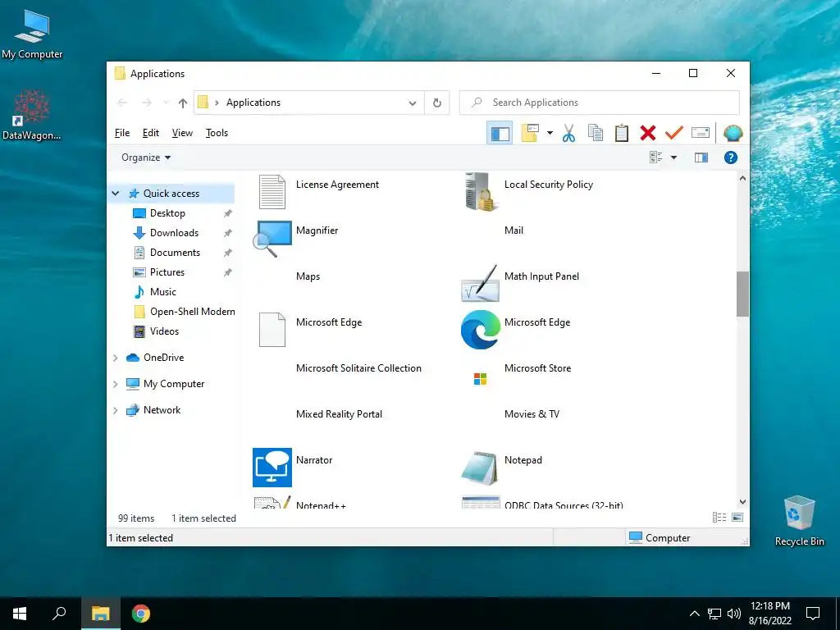Toggle the navigation pane toolbar icon
This screenshot has height=630, width=840.
click(500, 133)
